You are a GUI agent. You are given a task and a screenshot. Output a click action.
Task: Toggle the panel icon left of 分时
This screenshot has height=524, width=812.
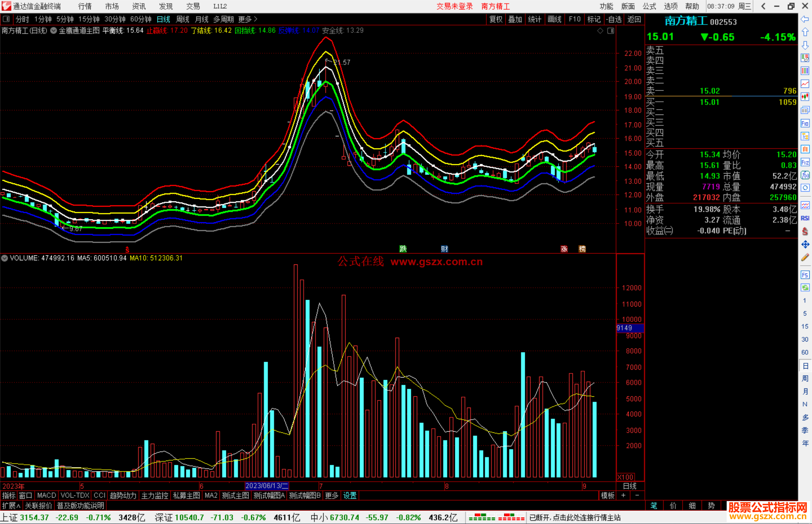6,19
